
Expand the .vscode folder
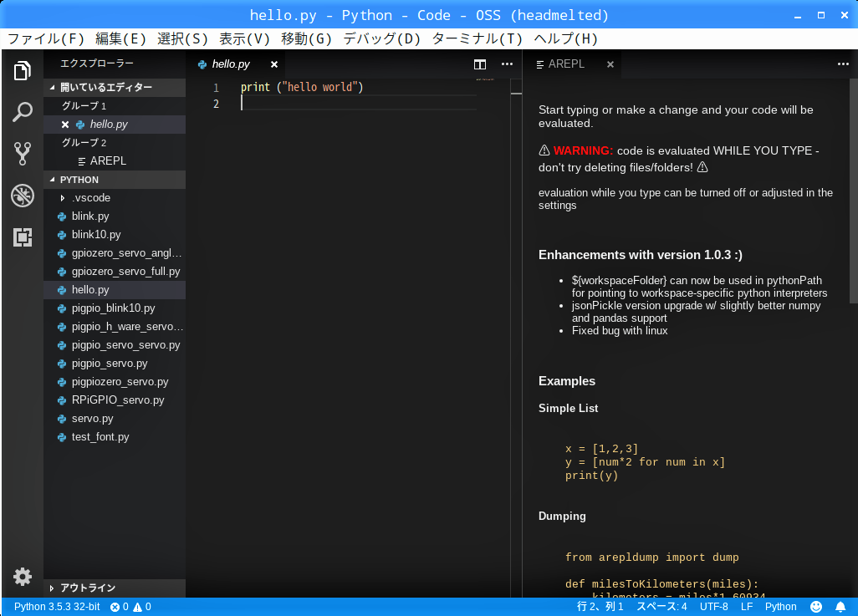(x=115, y=198)
